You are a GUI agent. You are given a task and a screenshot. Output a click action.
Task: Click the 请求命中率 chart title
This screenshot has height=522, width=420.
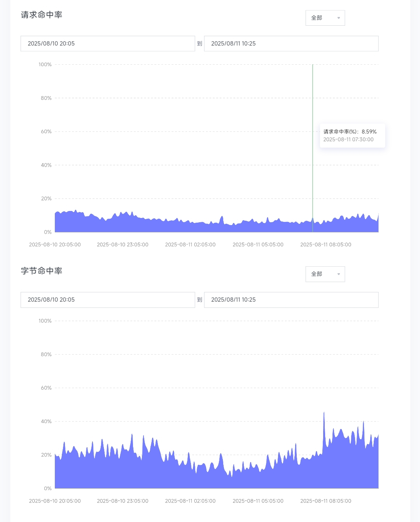click(x=42, y=15)
